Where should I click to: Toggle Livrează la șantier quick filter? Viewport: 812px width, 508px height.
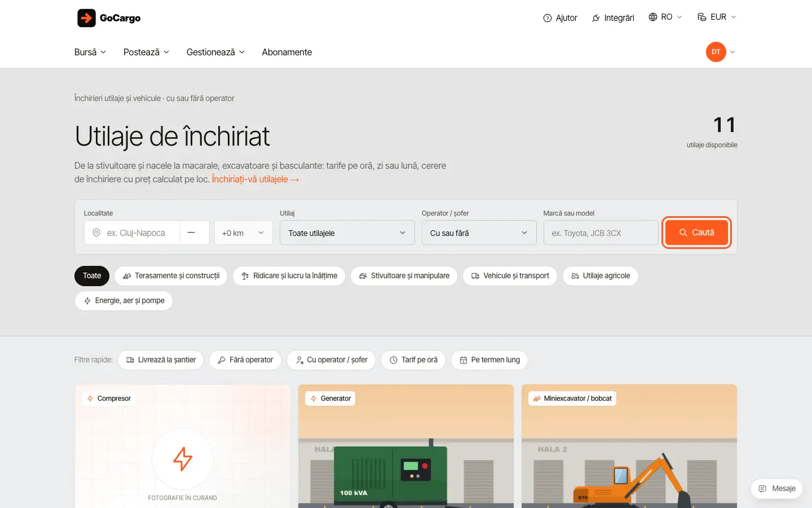point(161,360)
